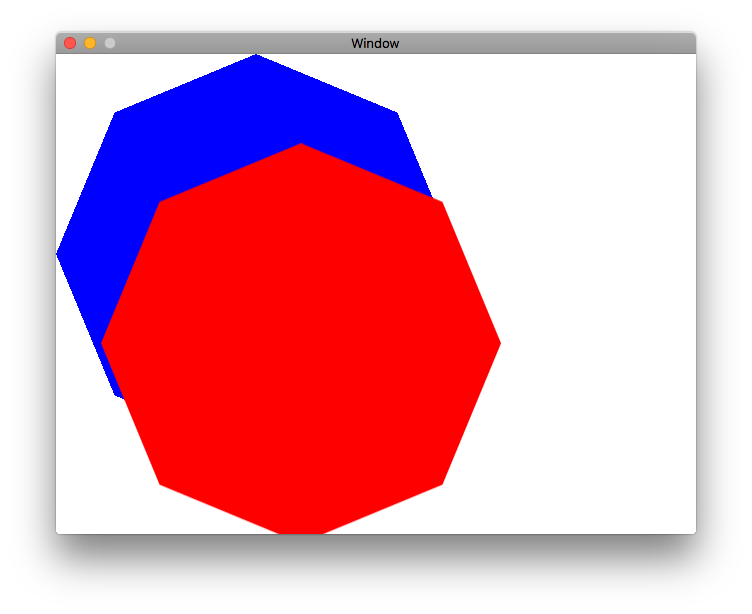Click the black desktop area below window
752x614 pixels.
click(x=375, y=575)
